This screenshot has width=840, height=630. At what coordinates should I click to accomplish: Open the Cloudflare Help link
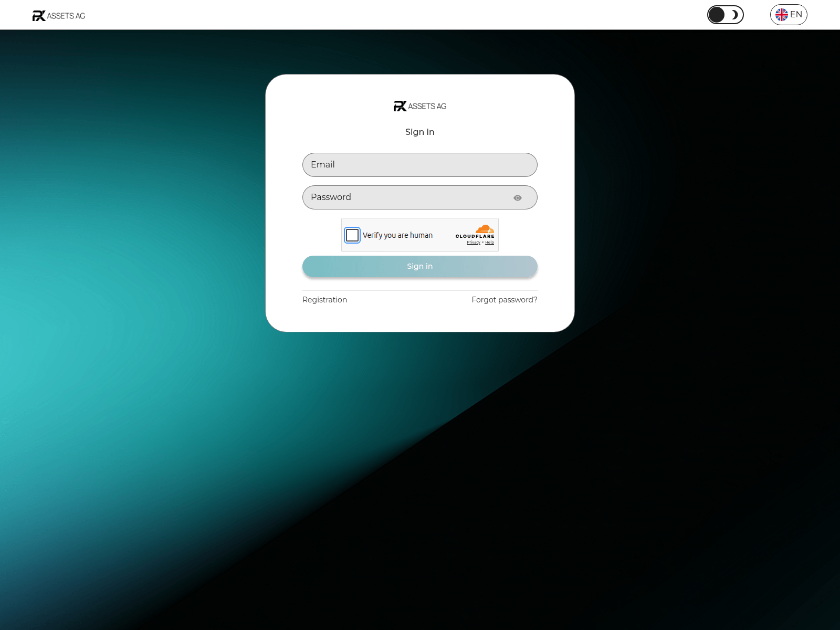click(489, 243)
